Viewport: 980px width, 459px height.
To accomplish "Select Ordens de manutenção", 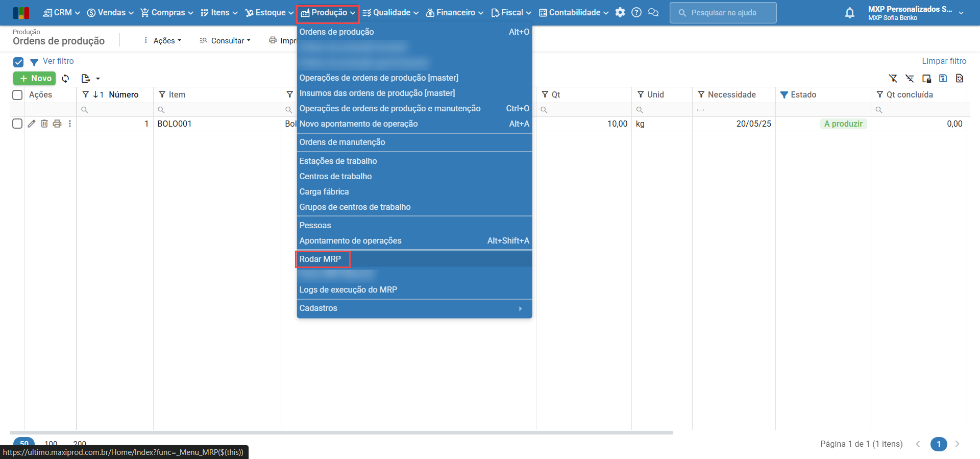I will tap(414, 142).
